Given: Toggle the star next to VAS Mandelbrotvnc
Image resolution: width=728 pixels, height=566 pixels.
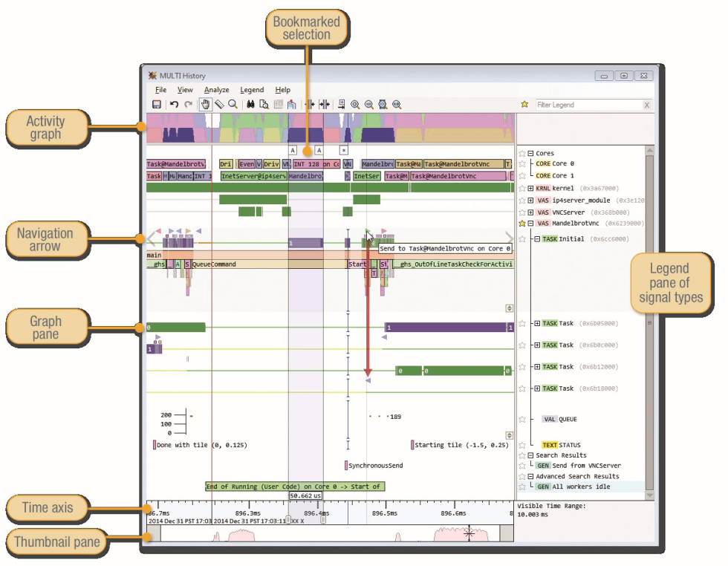Looking at the screenshot, I should [x=522, y=224].
